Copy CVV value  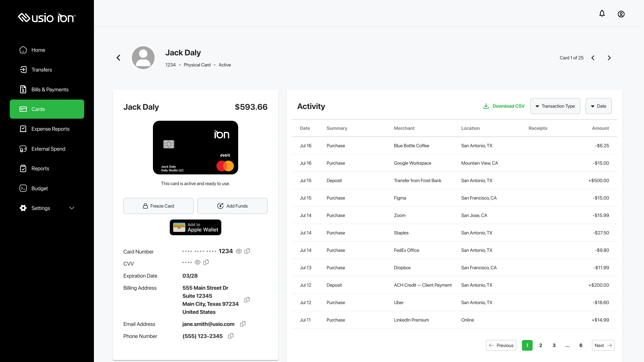(206, 262)
